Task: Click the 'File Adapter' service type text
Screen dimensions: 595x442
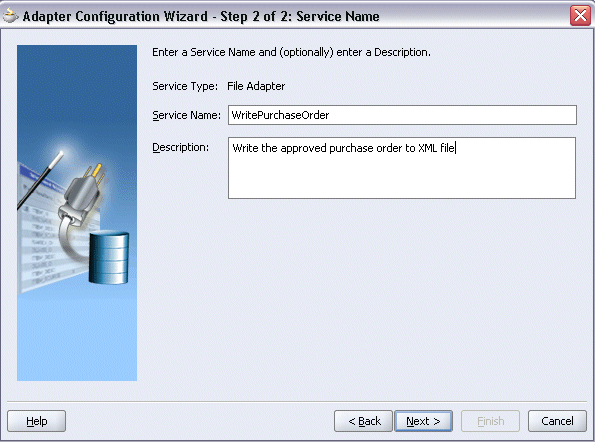Action: click(256, 86)
